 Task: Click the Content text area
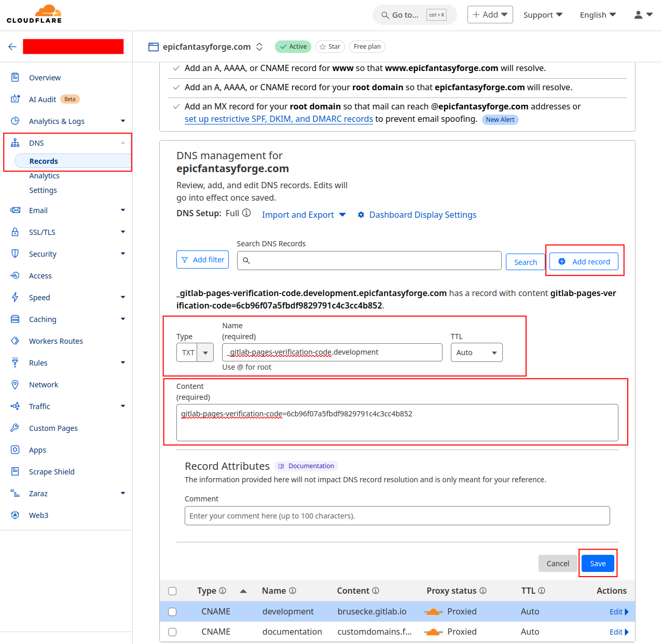[397, 423]
